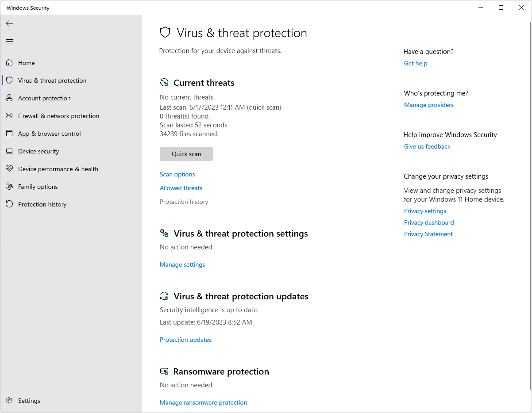Click Manage providers link
532x413 pixels.
pos(428,105)
